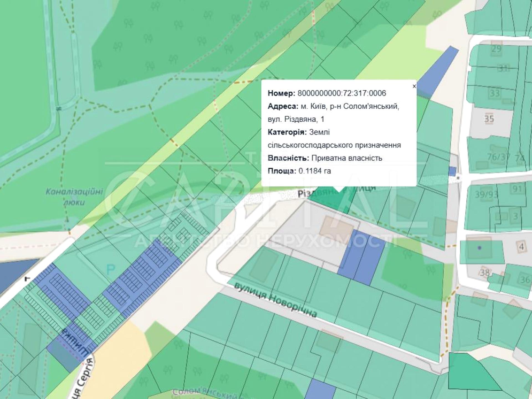The height and width of the screenshot is (399, 532).
Task: Click the parking P icon
Action: tap(111, 269)
